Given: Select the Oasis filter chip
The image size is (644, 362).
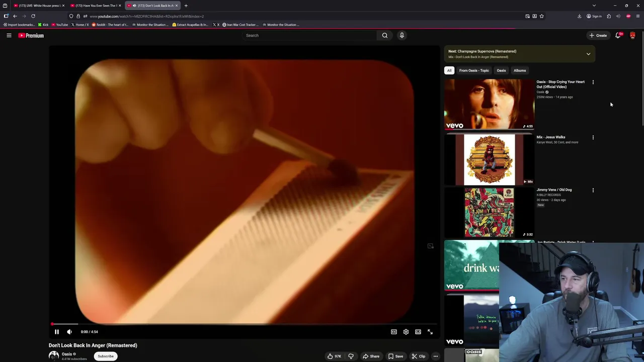Looking at the screenshot, I should point(501,70).
